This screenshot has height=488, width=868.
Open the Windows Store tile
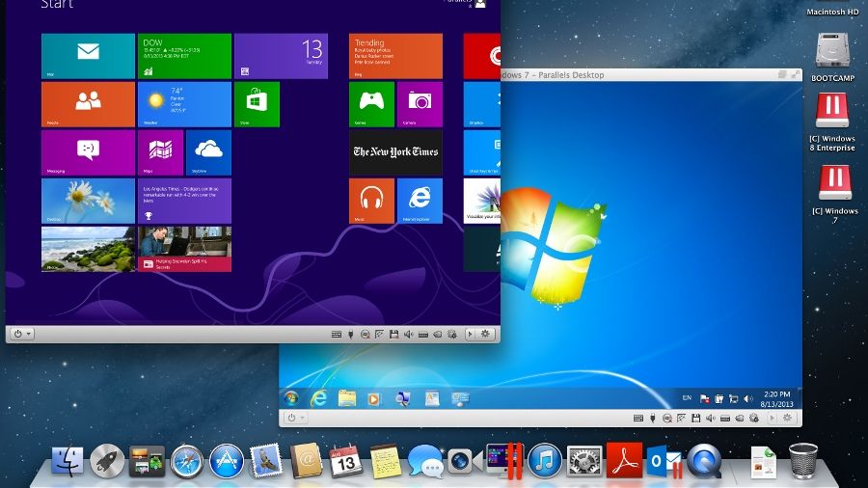pos(257,104)
